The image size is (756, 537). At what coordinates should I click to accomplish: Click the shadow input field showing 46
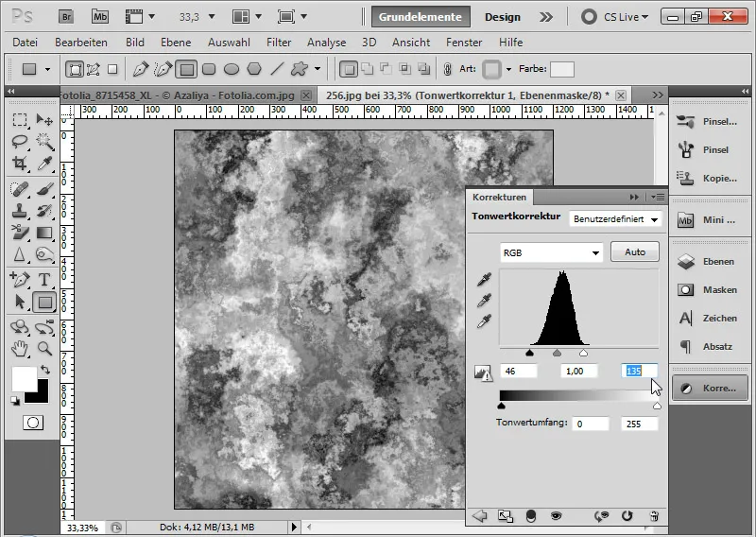(519, 371)
